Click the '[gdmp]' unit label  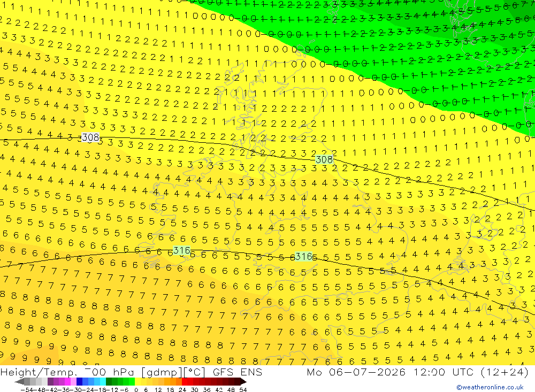coord(162,372)
